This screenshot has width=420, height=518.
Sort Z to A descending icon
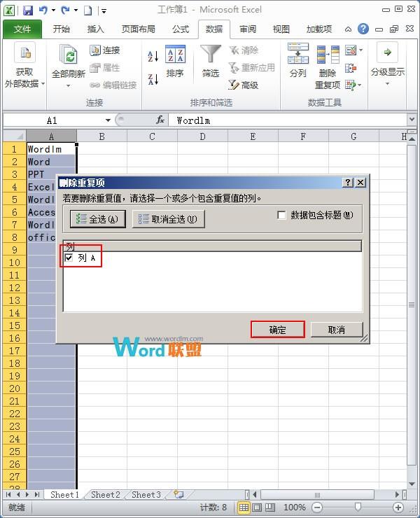[153, 79]
